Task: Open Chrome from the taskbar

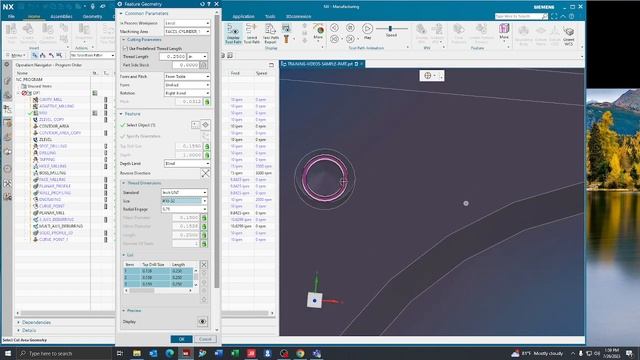Action: [x=300, y=353]
